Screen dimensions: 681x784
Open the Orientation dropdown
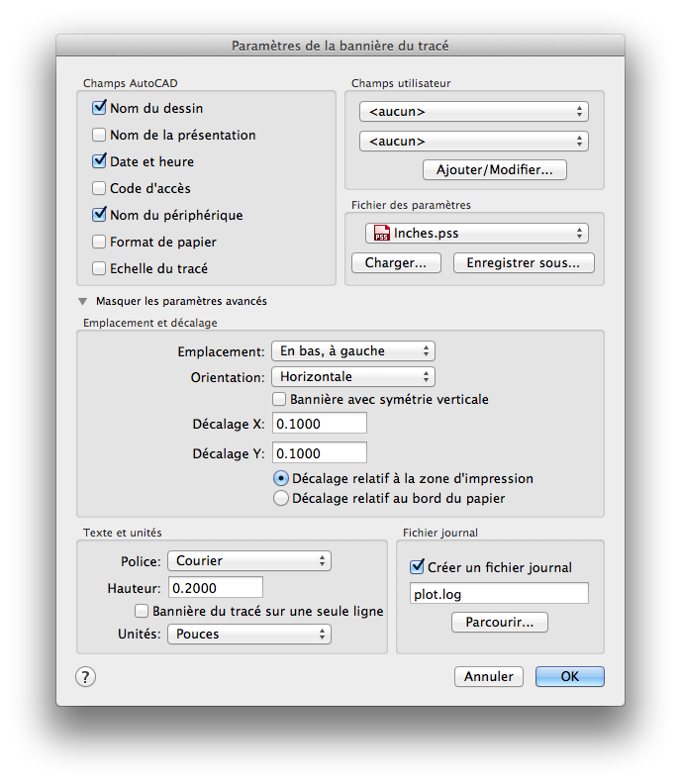(353, 376)
